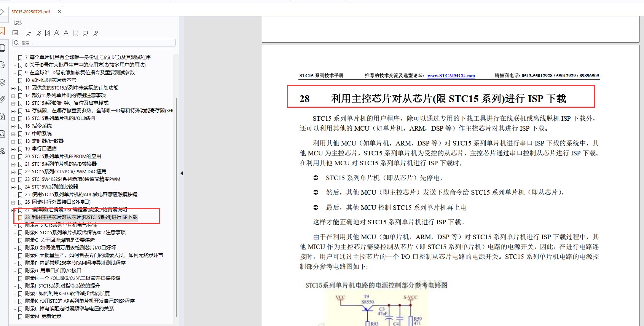Go to bookmark 附录D 如何使用万用表检测芯片I/O口好坏
Screen dimensions: 644x326
pos(70,248)
